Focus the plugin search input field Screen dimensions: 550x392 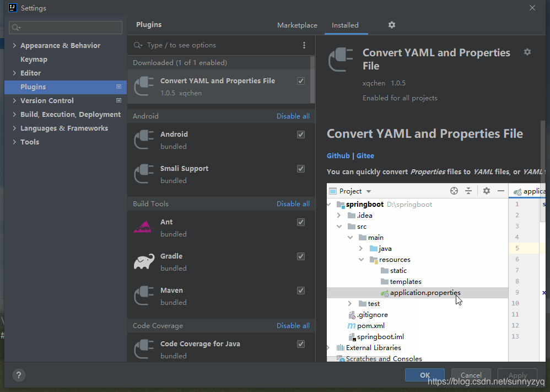tap(215, 45)
